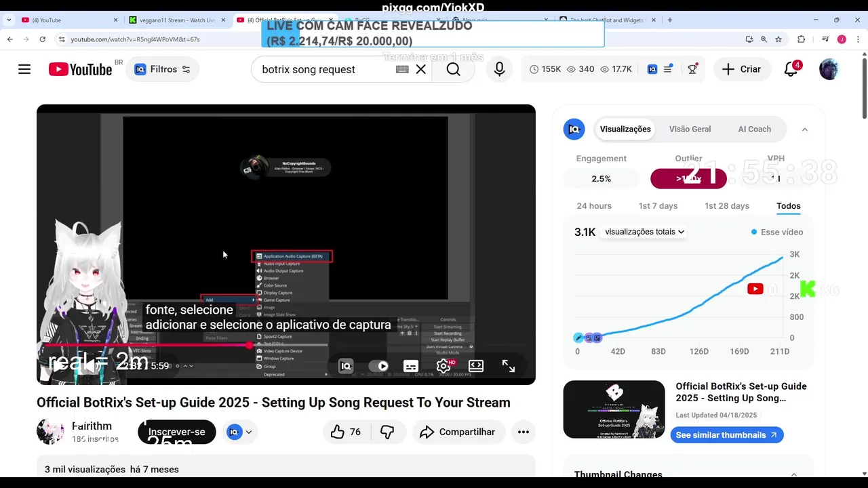Click 'See similar thumbnails' button
This screenshot has width=868, height=488.
(727, 435)
